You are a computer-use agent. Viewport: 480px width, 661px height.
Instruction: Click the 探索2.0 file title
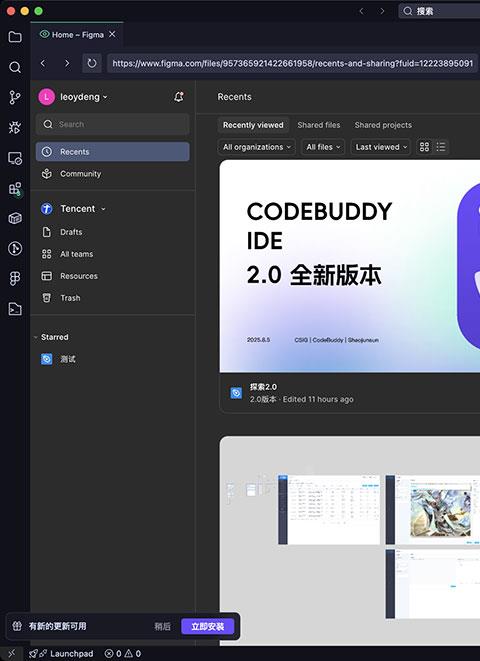coord(263,387)
